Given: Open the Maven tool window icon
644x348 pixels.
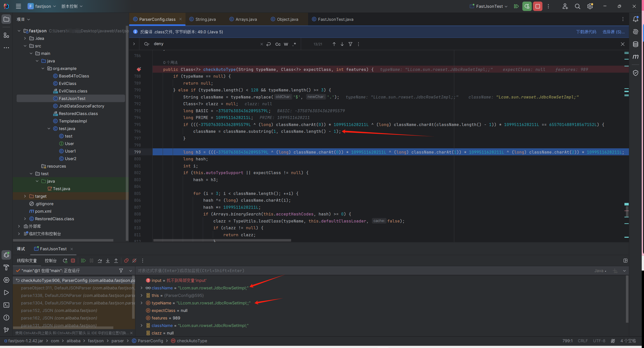Looking at the screenshot, I should (x=635, y=57).
